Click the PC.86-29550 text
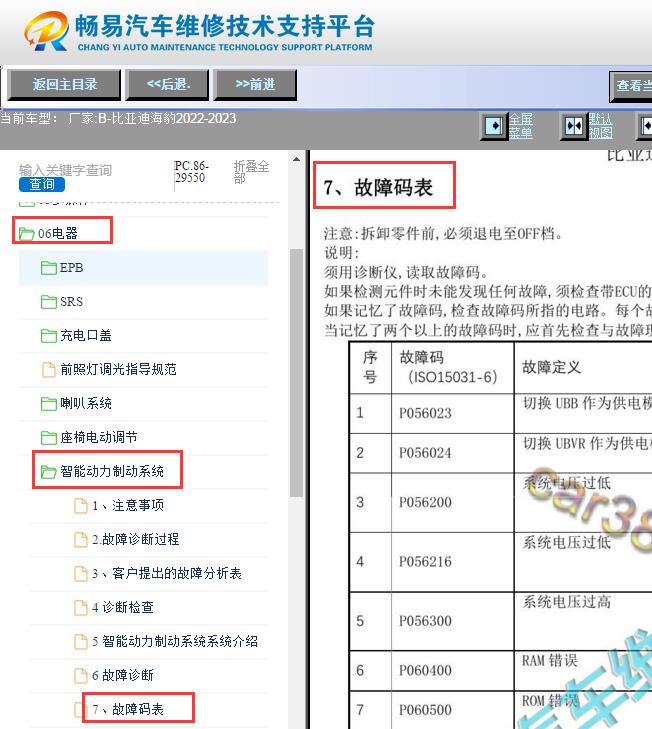The width and height of the screenshot is (652, 729). [192, 172]
